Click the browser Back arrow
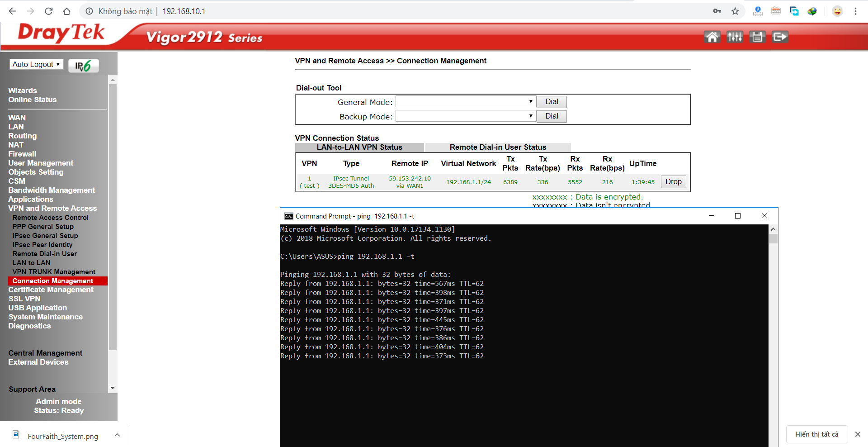 [12, 11]
